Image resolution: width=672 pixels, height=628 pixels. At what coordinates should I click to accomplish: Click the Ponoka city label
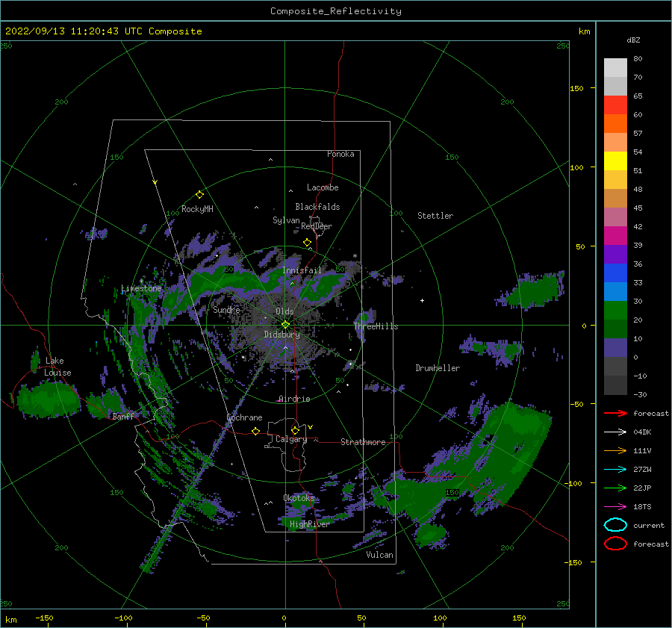pos(340,154)
